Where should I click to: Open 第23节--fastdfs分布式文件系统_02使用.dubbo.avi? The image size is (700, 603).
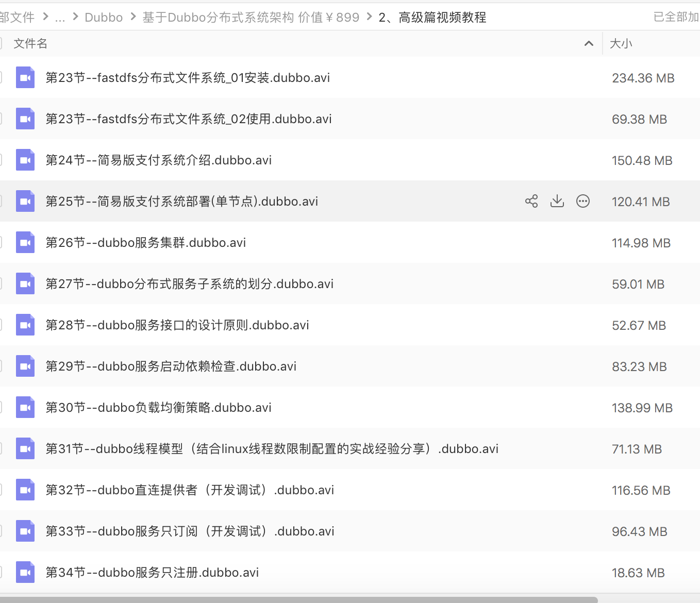tap(189, 119)
